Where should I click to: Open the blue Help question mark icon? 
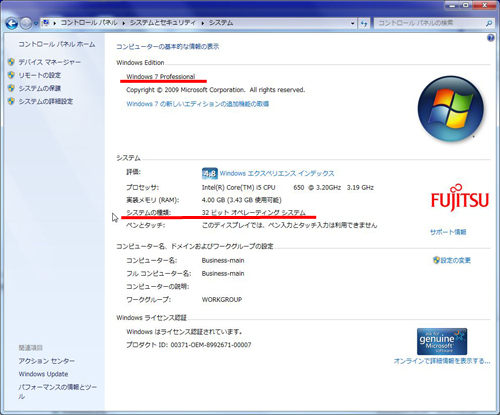pyautogui.click(x=491, y=38)
